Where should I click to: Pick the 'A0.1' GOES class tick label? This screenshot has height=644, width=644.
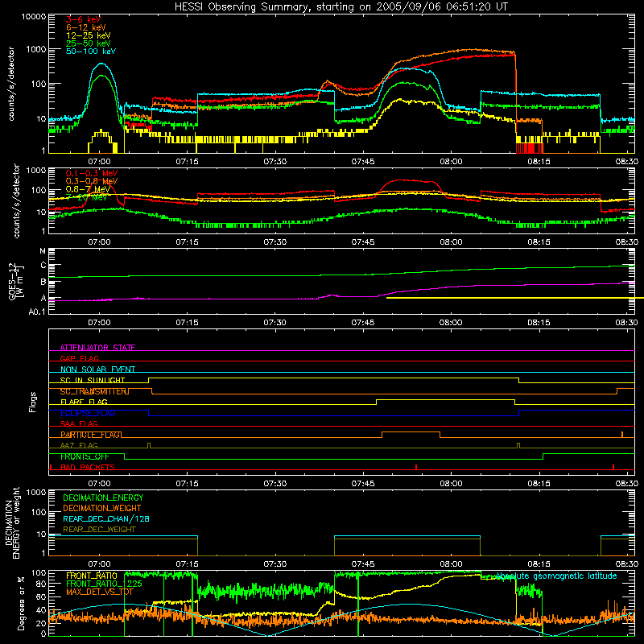36,312
